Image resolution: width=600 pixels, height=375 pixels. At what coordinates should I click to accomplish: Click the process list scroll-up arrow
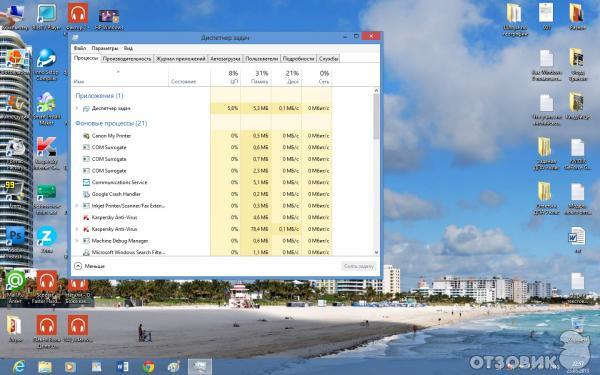click(376, 91)
